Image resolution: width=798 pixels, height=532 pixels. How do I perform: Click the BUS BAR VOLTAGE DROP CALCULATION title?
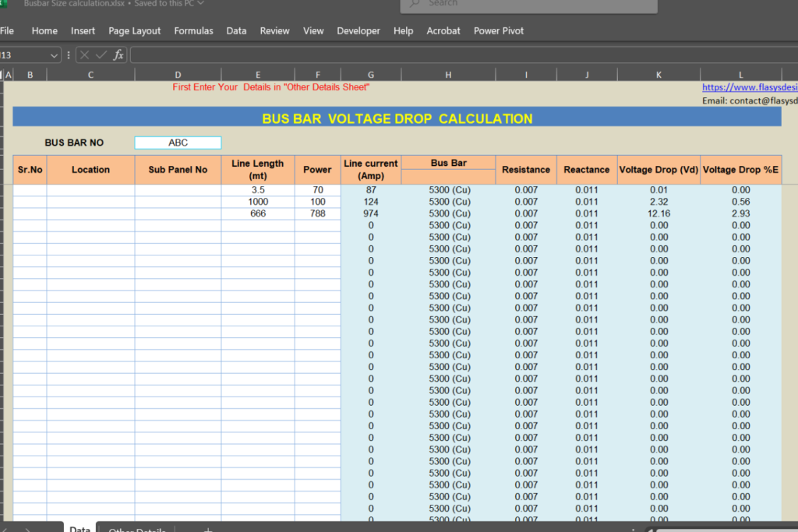397,118
